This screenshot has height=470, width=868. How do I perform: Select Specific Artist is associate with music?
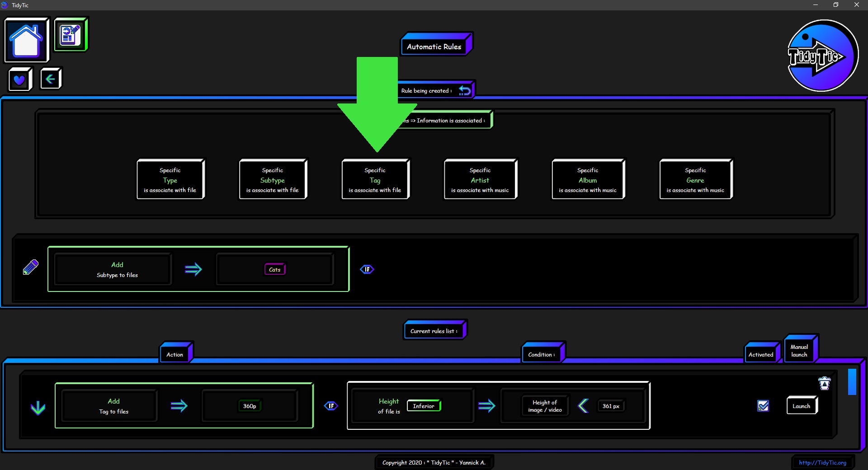point(480,179)
